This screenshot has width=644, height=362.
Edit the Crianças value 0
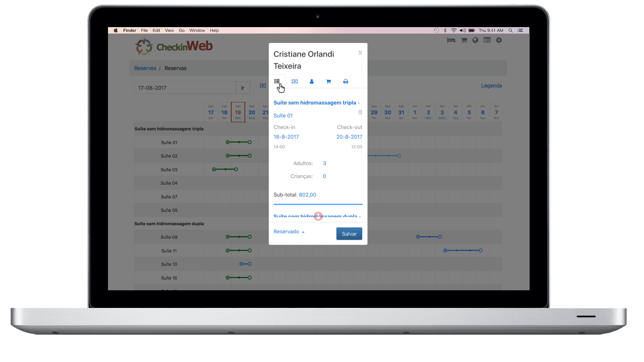coord(324,176)
